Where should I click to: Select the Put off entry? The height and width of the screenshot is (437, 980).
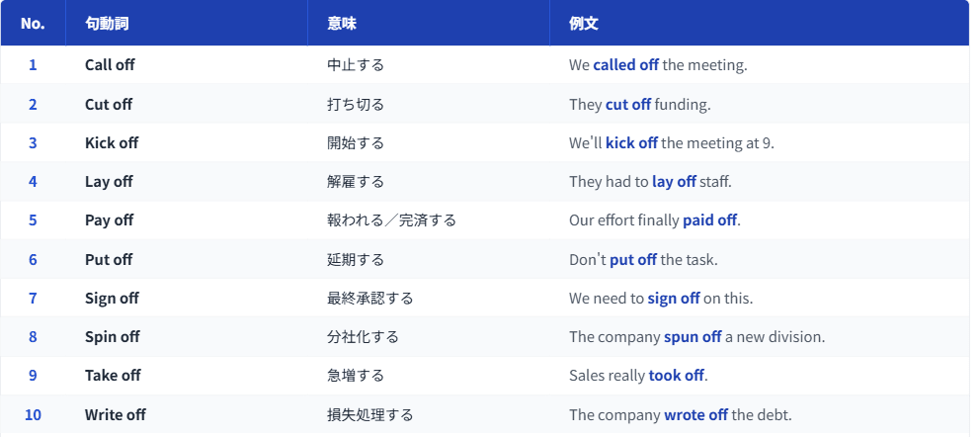click(109, 260)
